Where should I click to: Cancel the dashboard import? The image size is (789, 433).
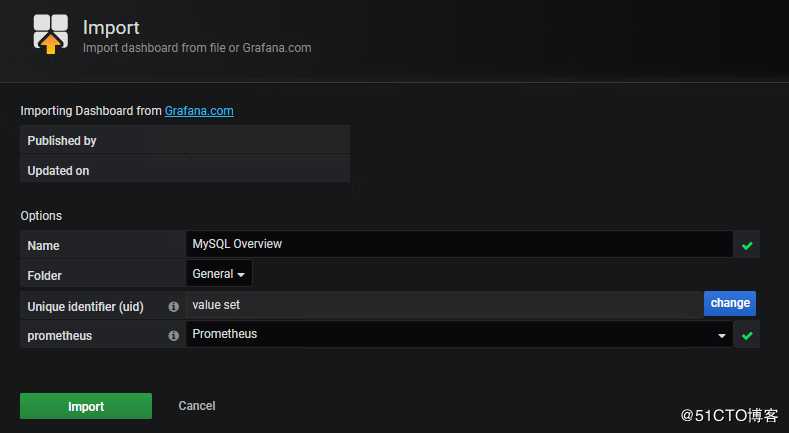click(197, 406)
